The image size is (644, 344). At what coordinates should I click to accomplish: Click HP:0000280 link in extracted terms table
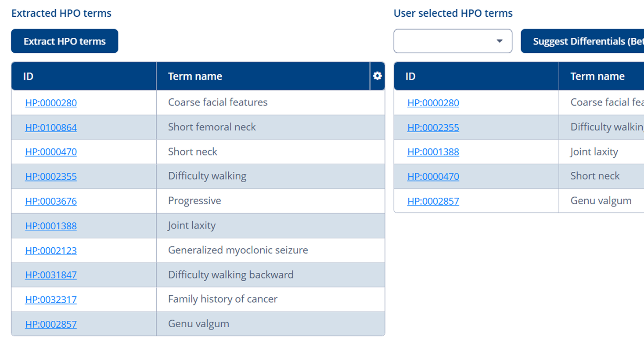[51, 103]
